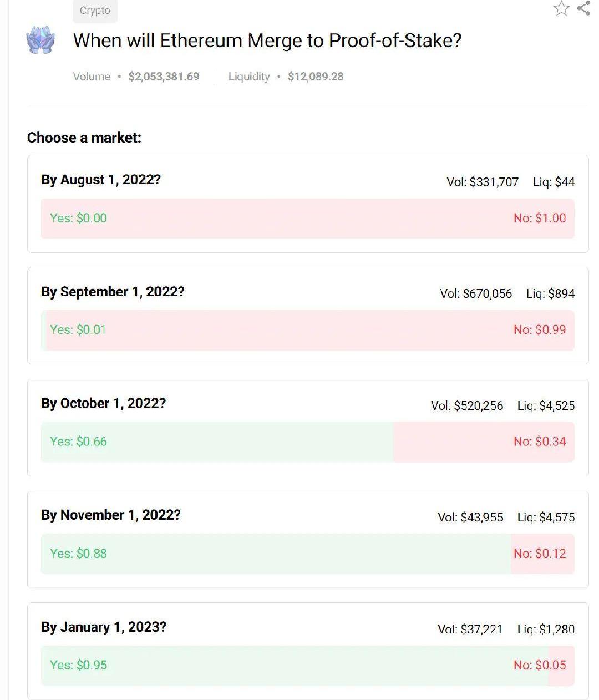Open the By August 1, 2022 market
599x700 pixels.
pyautogui.click(x=100, y=180)
